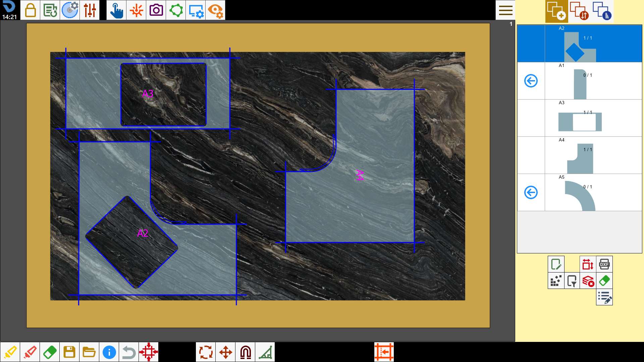Open the disc settings icon
The image size is (644, 362).
(70, 10)
